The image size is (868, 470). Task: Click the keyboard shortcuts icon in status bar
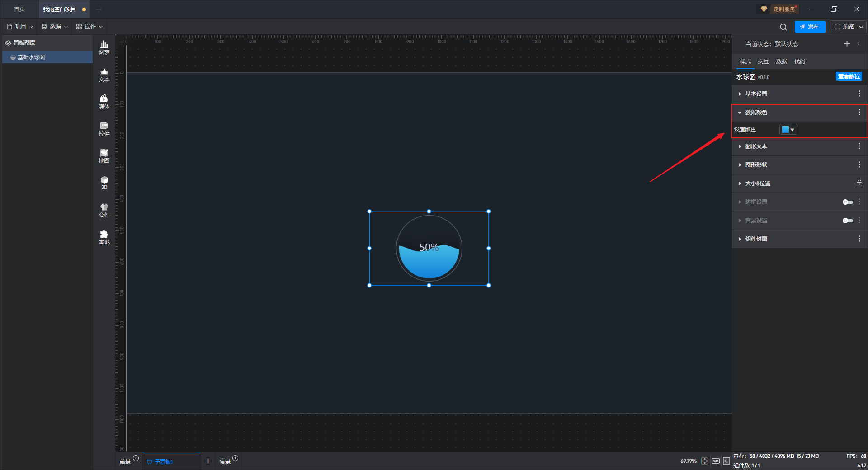pyautogui.click(x=716, y=461)
